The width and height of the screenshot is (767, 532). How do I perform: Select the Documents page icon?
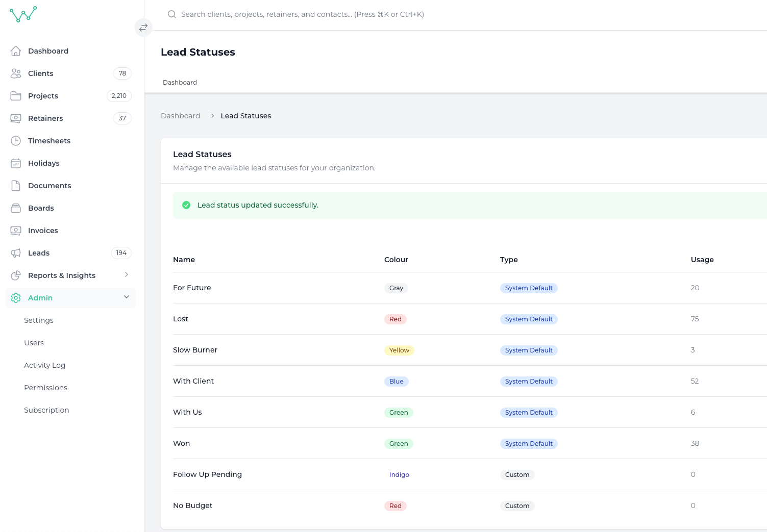click(15, 185)
